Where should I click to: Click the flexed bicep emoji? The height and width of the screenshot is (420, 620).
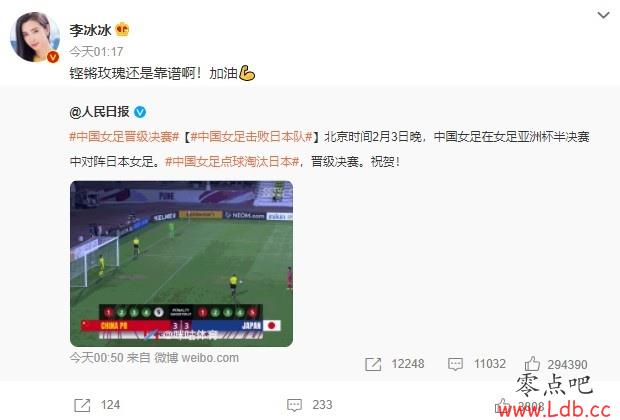click(x=247, y=73)
